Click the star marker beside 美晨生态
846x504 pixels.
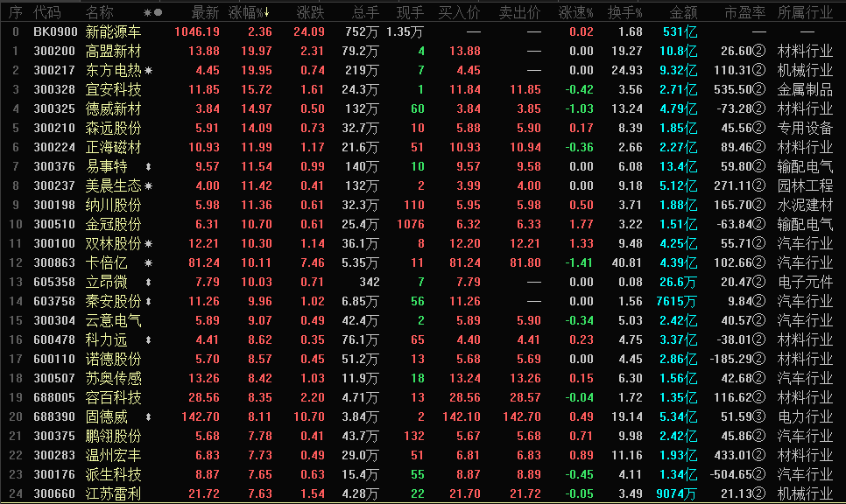click(x=148, y=186)
